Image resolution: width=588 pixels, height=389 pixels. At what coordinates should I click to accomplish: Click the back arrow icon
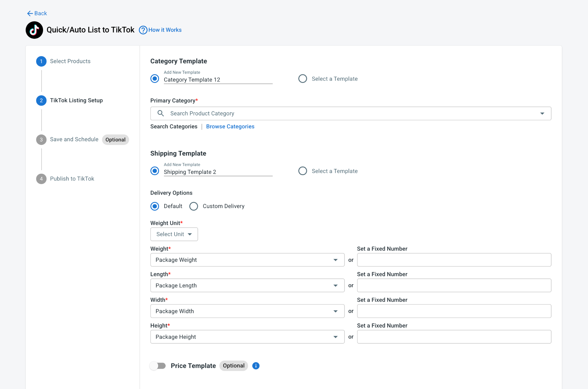tap(30, 13)
